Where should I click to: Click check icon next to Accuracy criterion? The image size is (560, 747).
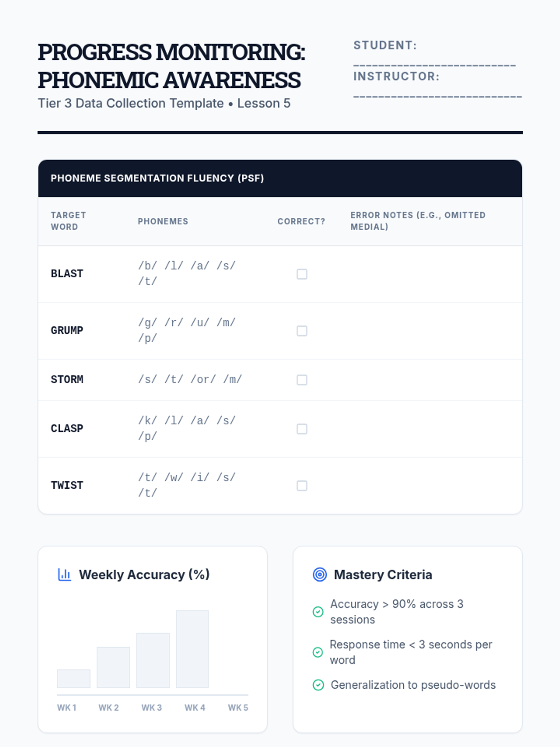[318, 612]
